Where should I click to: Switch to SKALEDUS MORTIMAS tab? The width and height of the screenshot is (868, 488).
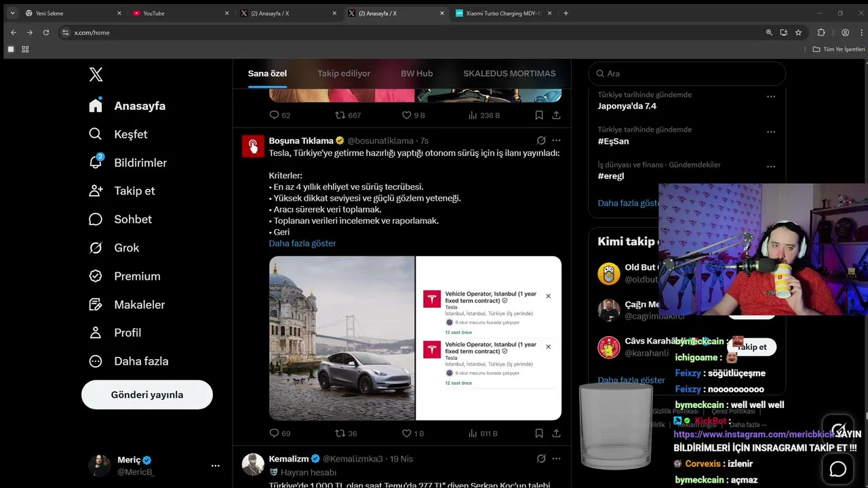point(509,73)
